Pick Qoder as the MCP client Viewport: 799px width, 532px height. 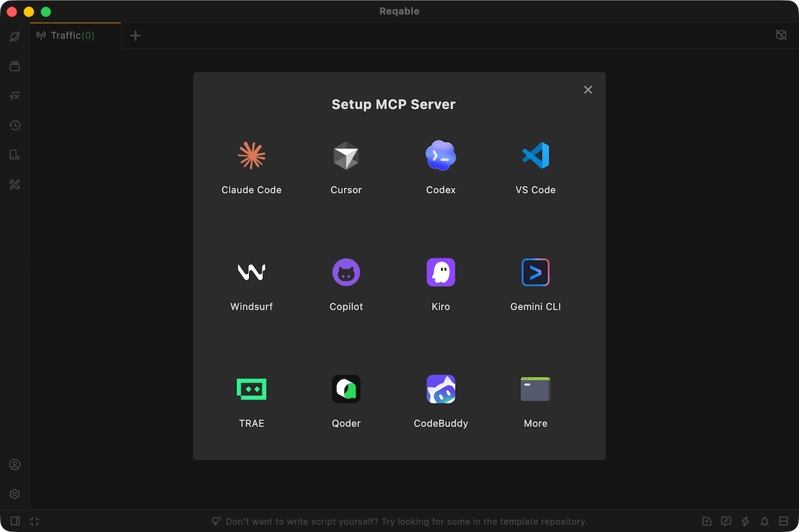click(346, 400)
